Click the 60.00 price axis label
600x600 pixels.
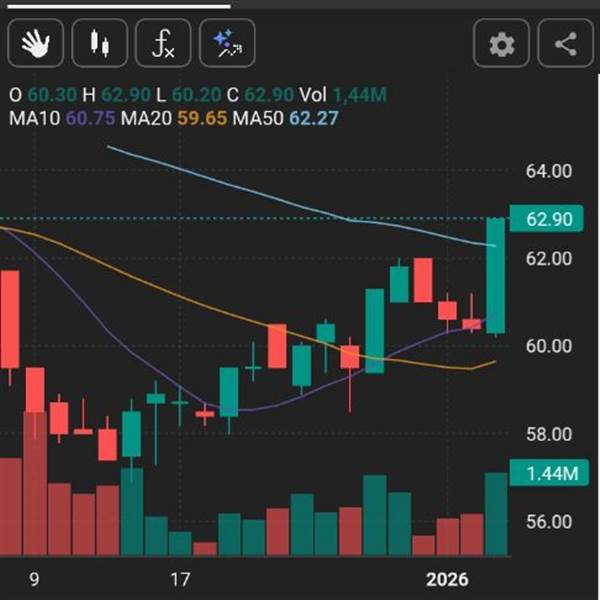tap(549, 346)
